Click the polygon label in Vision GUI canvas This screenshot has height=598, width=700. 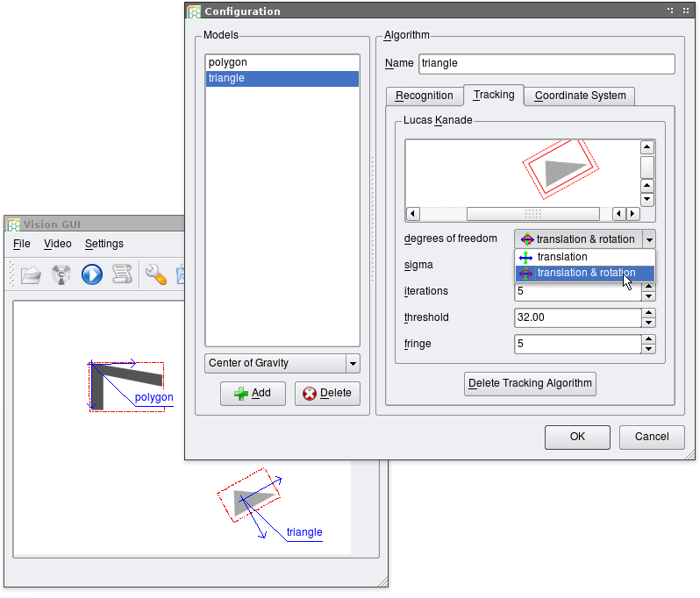pos(154,397)
